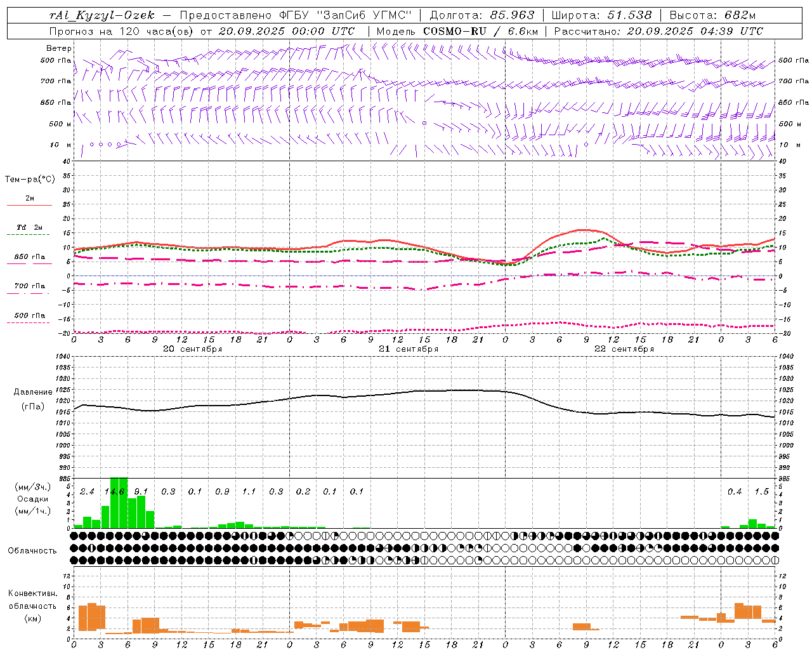
Task: Click the (мм/1ч.) unit label
Action: [32, 511]
